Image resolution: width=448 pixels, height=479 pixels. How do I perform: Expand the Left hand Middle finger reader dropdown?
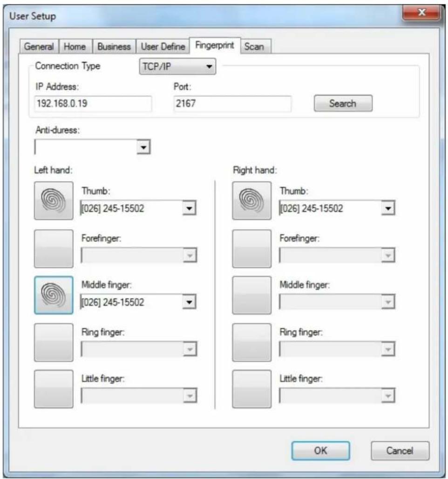(189, 302)
